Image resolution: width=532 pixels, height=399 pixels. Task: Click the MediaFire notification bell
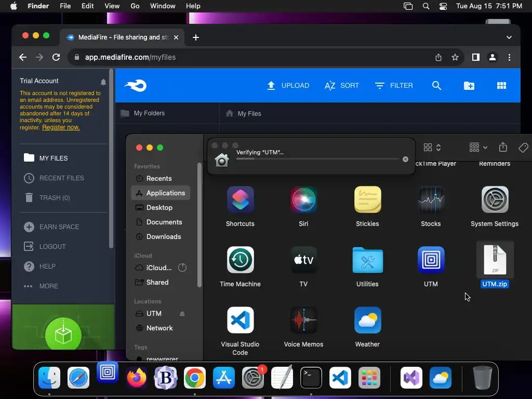pos(103,82)
